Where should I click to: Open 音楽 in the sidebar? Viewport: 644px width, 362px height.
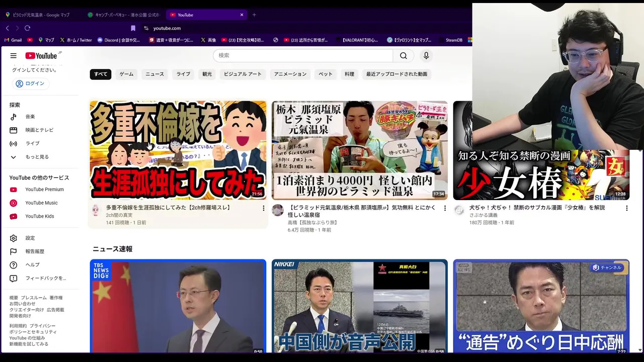[x=40, y=117]
